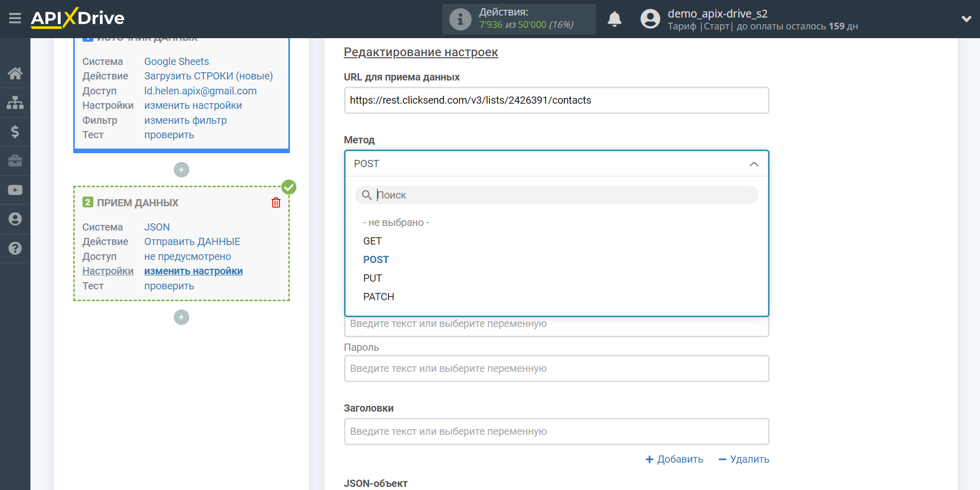980x490 pixels.
Task: Click проверить in the data receiver block
Action: click(169, 286)
